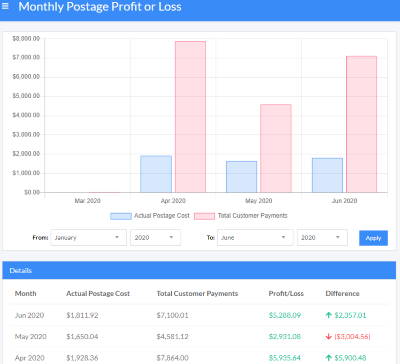Open the From month dropdown showing January

point(88,238)
